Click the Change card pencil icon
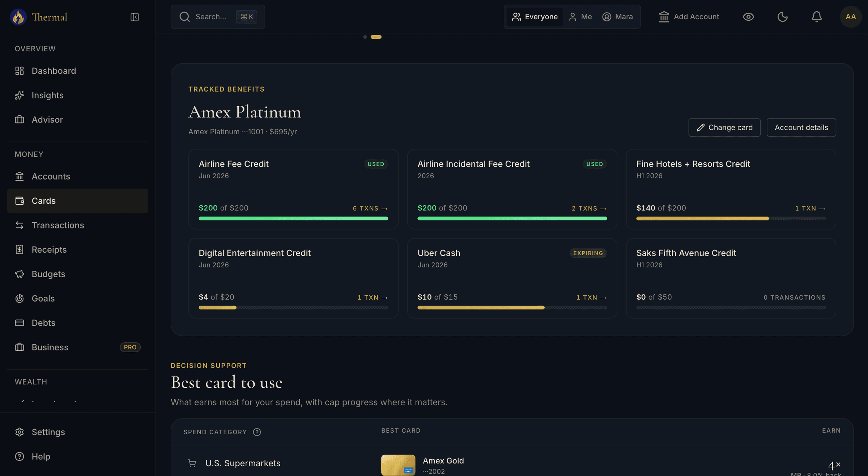 pyautogui.click(x=701, y=127)
